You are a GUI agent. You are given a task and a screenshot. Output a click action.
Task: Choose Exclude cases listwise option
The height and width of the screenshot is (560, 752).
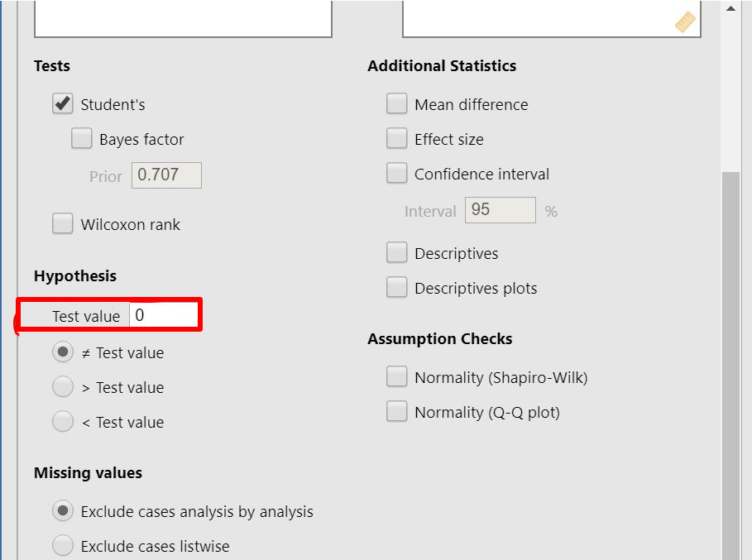(x=63, y=546)
